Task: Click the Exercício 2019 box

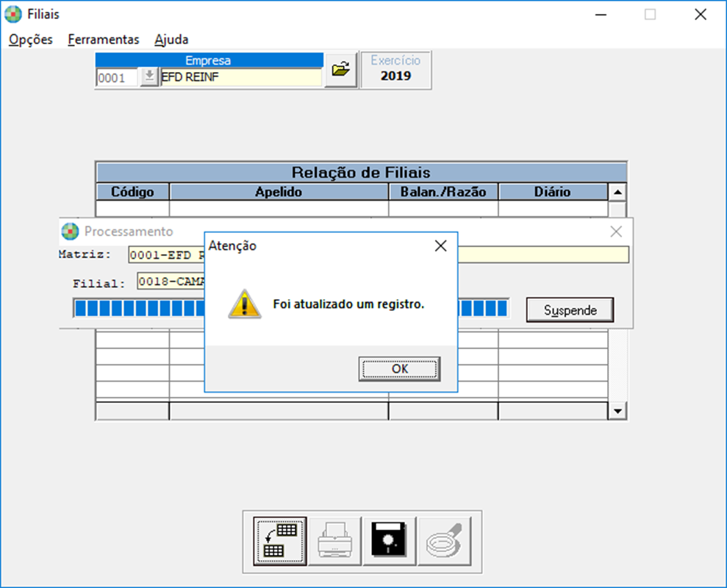Action: click(395, 70)
